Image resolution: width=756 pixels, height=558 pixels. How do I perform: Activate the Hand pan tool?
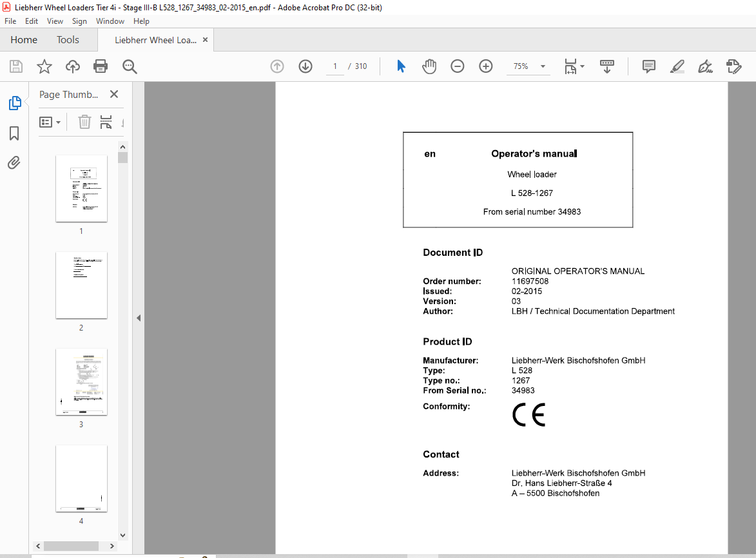click(429, 66)
